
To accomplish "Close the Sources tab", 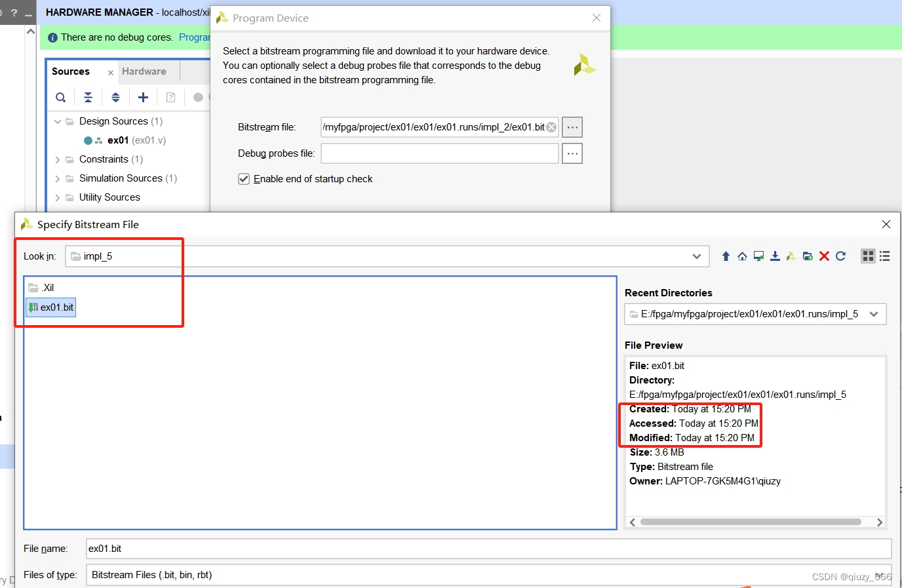I will pos(111,73).
